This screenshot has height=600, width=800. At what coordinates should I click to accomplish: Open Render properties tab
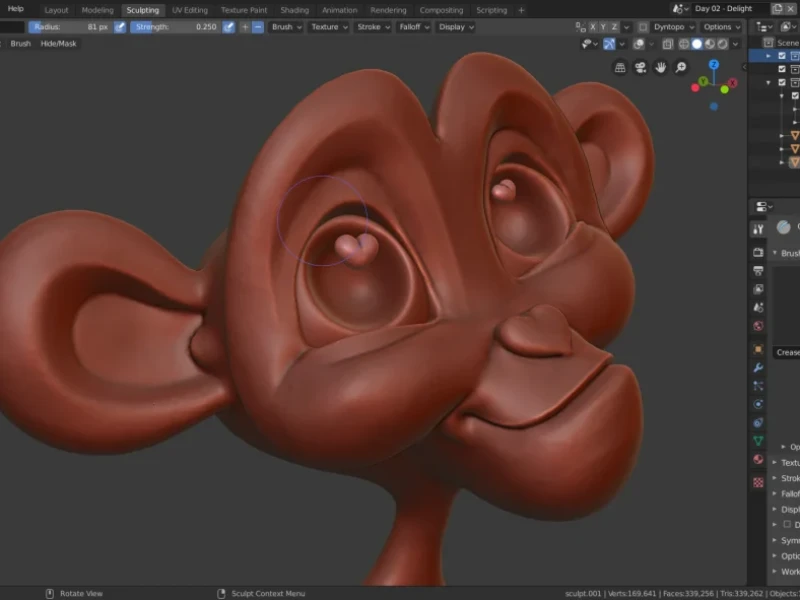pos(758,253)
